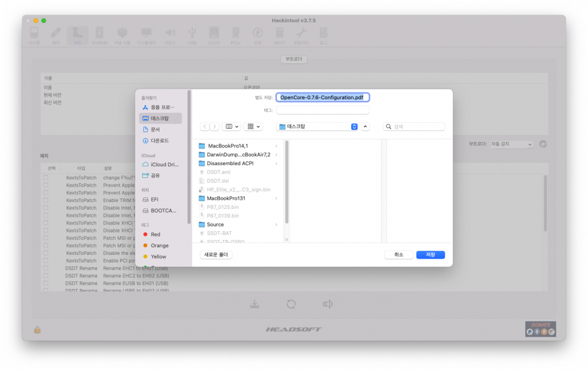588x370 pixels.
Task: Click the padlock icon in Hackintool
Action: 37,329
